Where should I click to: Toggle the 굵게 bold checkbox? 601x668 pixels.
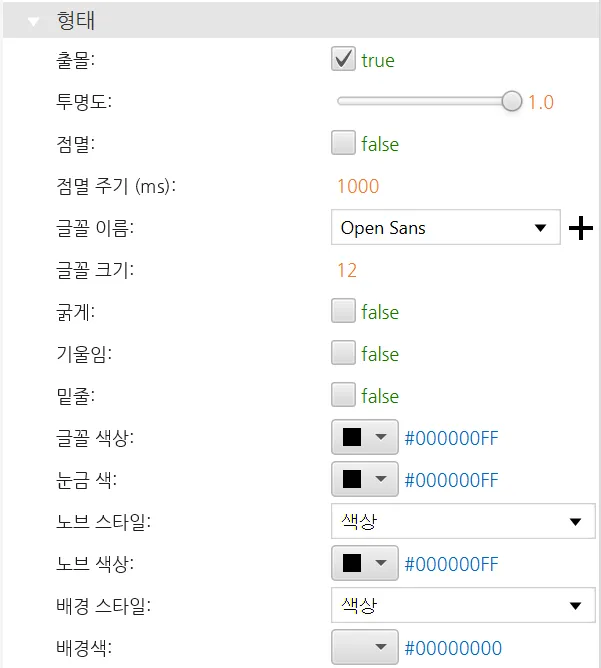point(343,312)
